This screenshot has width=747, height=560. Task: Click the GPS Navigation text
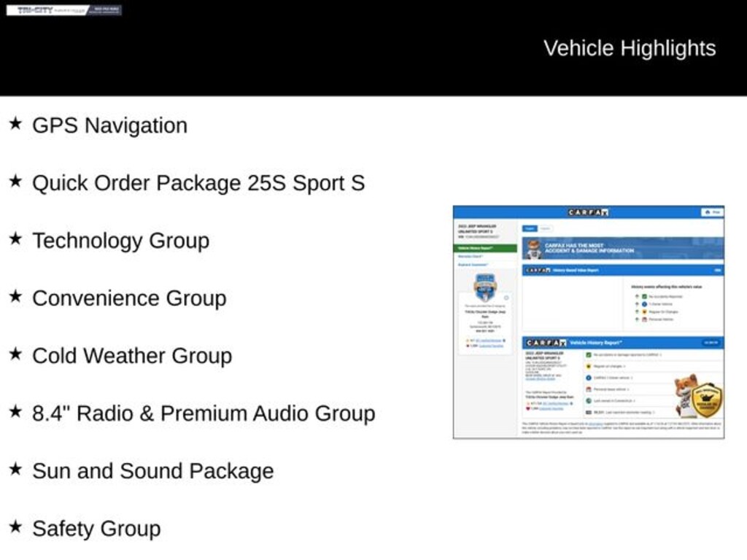109,125
